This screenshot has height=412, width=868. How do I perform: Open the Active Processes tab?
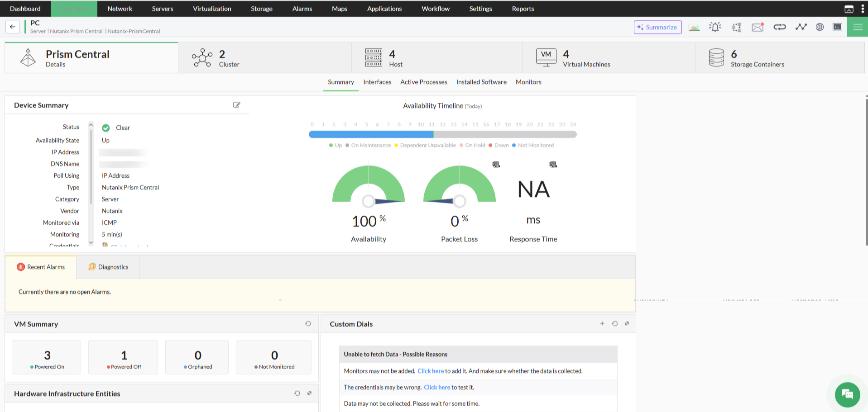tap(424, 82)
